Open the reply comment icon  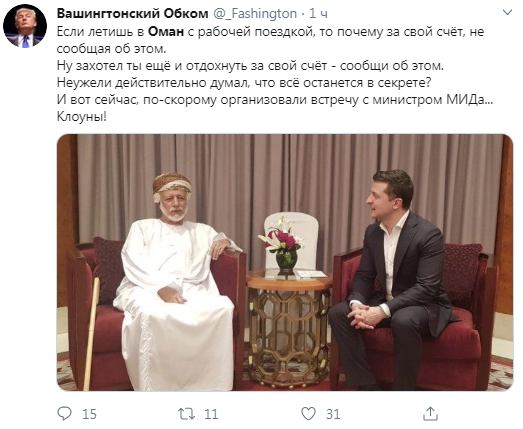tap(64, 414)
